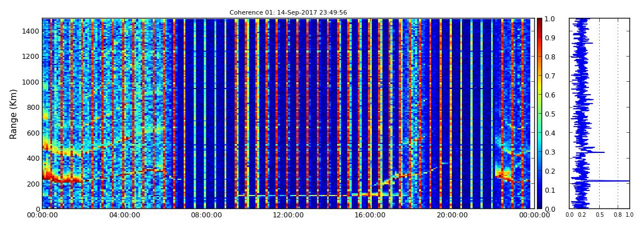Viewport: 644px width, 228px height.
Task: Click the colorbar's 0.1 tick label
Action: (550, 190)
